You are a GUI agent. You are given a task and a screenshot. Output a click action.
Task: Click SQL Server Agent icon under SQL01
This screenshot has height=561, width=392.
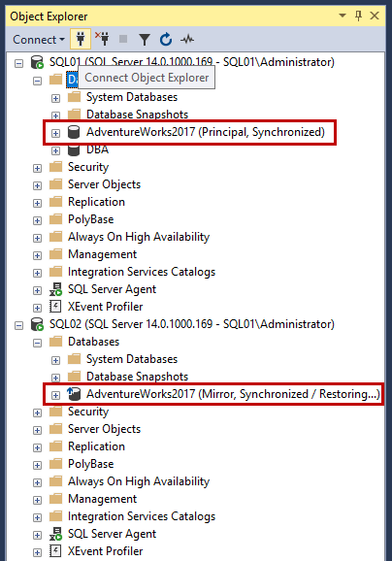tap(56, 289)
